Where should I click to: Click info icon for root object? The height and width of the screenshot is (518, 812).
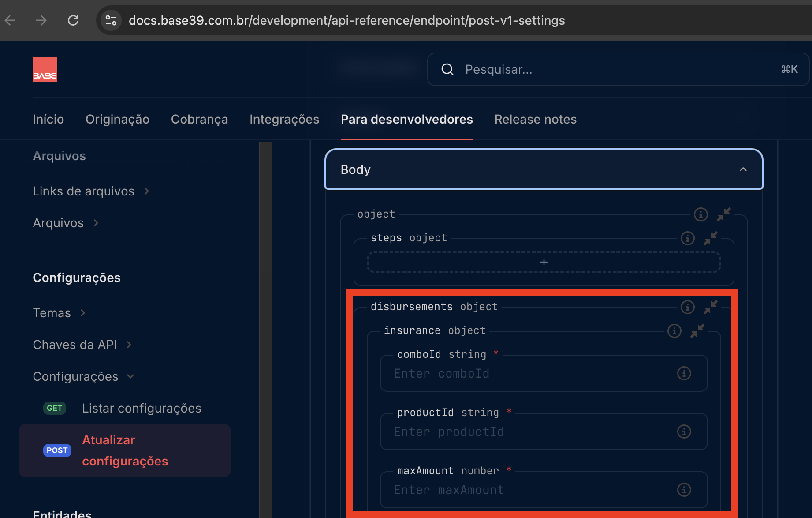[700, 214]
